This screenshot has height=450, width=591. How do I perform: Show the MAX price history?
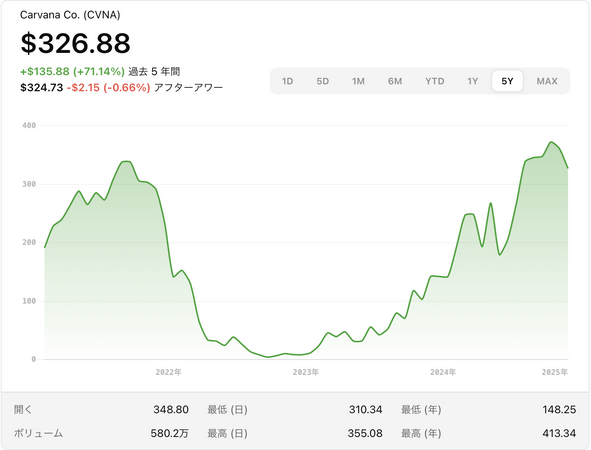pyautogui.click(x=547, y=81)
